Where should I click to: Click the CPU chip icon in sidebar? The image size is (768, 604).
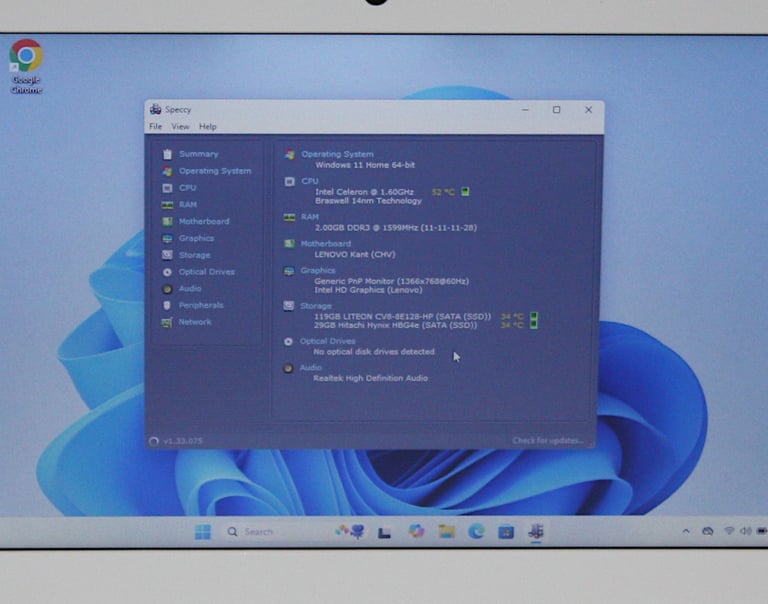point(168,188)
